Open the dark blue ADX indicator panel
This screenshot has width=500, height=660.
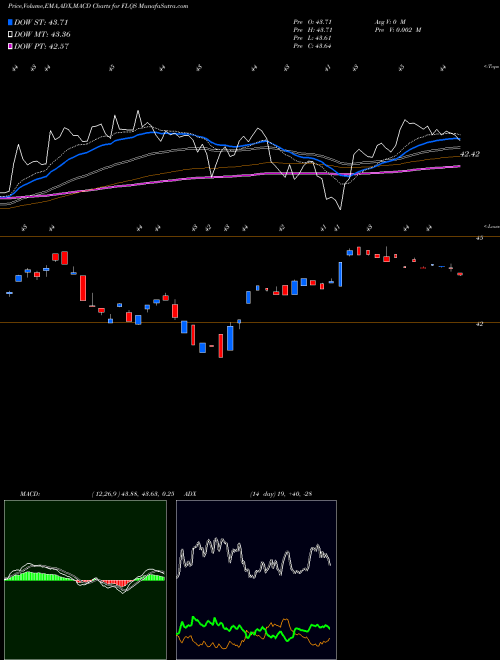(x=256, y=580)
